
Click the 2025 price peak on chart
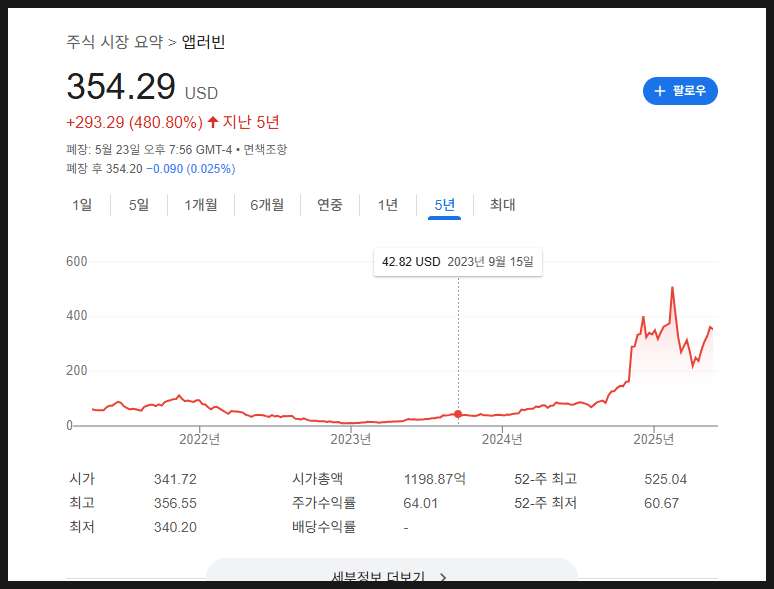pyautogui.click(x=672, y=288)
